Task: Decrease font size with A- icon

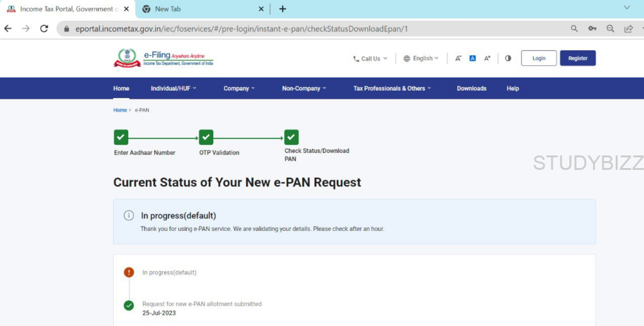Action: pos(458,59)
